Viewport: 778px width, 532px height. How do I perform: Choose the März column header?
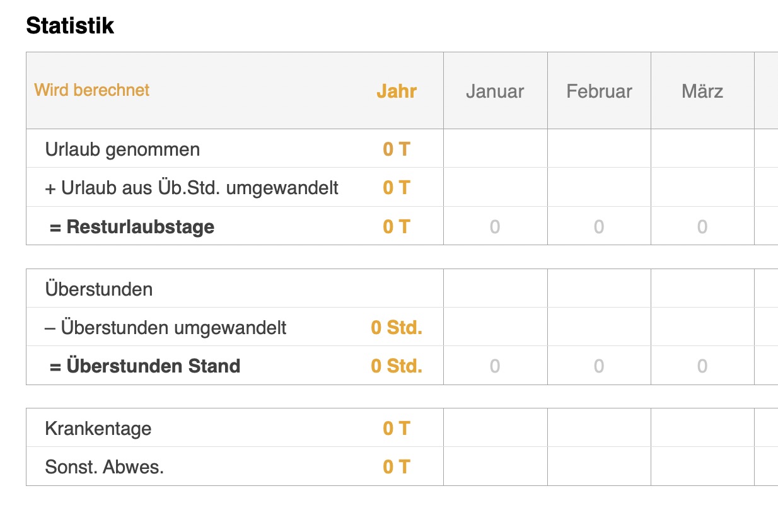coord(702,91)
